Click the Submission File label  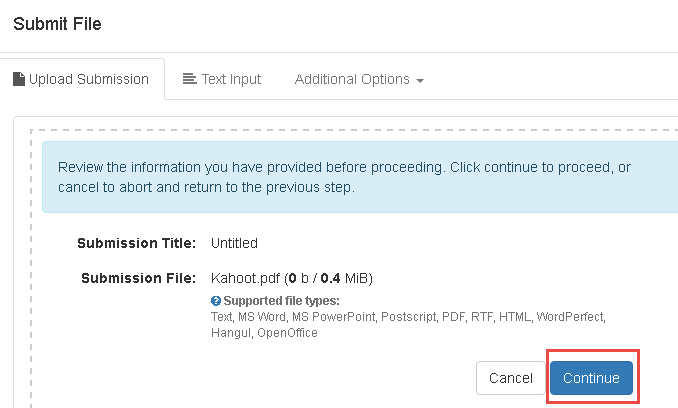click(138, 277)
